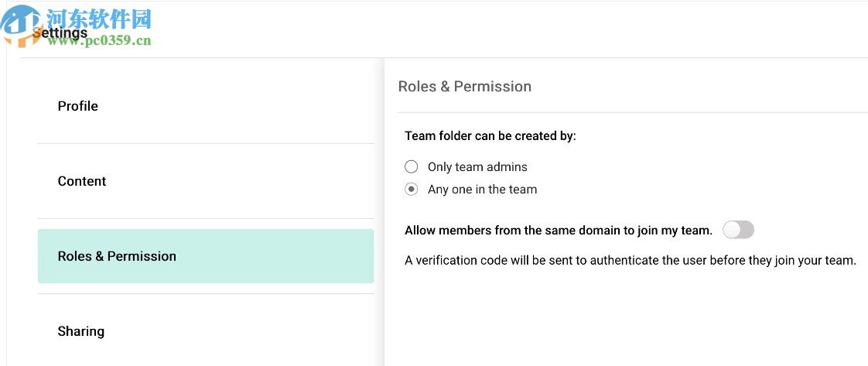The height and width of the screenshot is (366, 868).
Task: Select the "Only team admins" radio button circle
Action: (412, 166)
